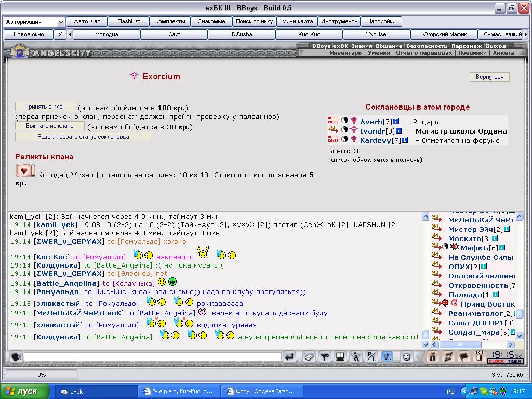Open the Авто. чат menu
The width and height of the screenshot is (532, 399).
(x=87, y=21)
